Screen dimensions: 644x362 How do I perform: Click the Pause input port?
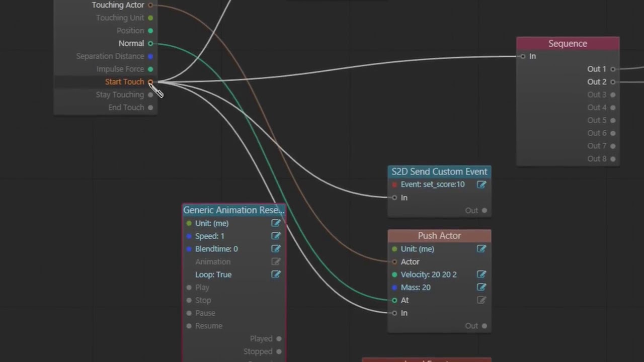point(189,313)
